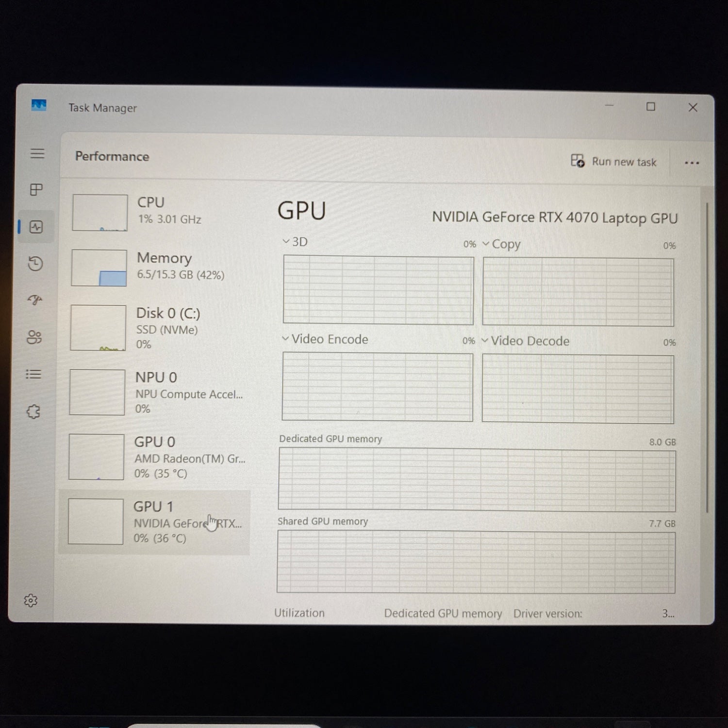Open the Startup apps page icon
This screenshot has height=728, width=728.
coord(35,300)
